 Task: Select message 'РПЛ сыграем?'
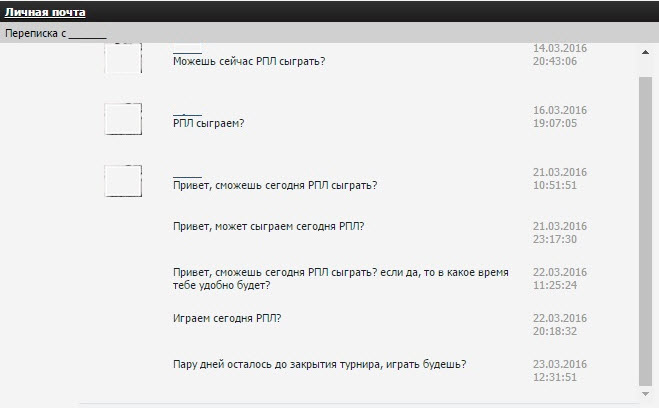tap(208, 124)
